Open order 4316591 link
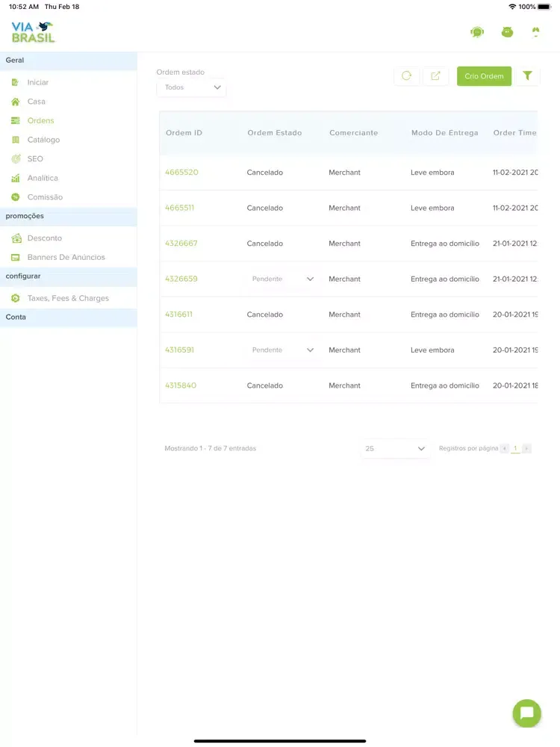 click(179, 350)
